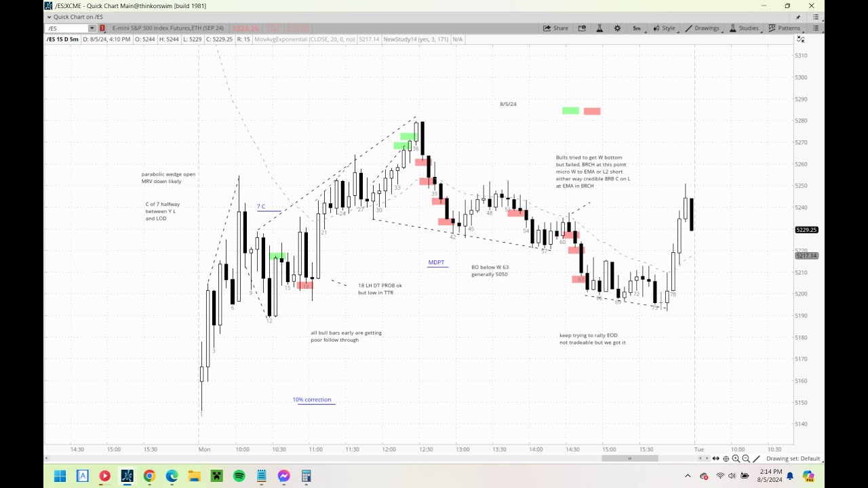Open Spotify from the taskbar
Screen dimensions: 868x488
click(x=239, y=476)
